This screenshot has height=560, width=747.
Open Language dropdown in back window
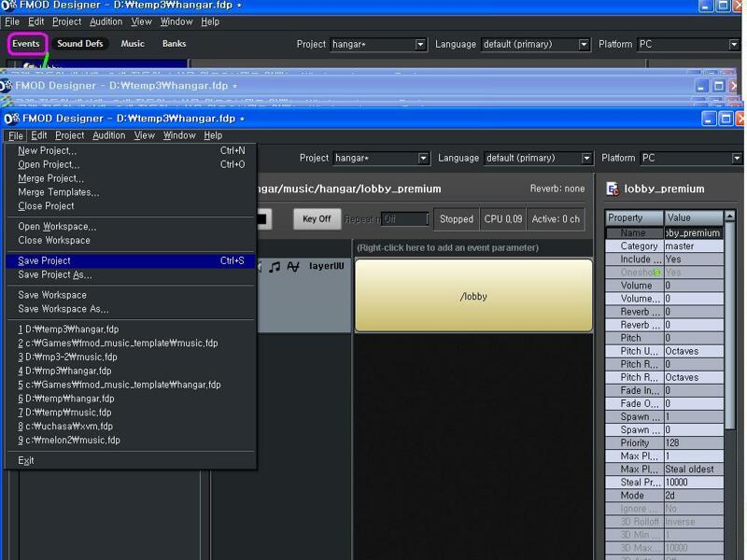[584, 44]
